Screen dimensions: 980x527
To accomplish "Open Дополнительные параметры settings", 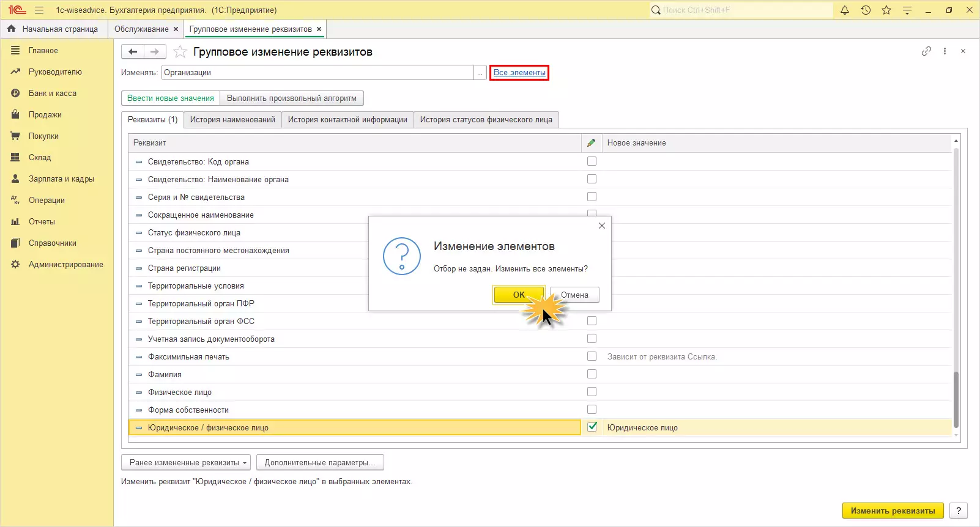I will (x=320, y=462).
